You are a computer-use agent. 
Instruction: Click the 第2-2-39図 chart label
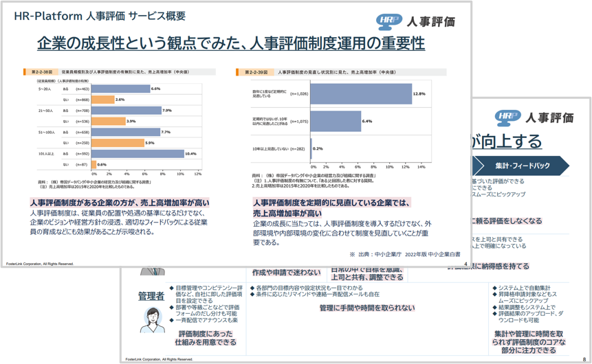pyautogui.click(x=256, y=72)
